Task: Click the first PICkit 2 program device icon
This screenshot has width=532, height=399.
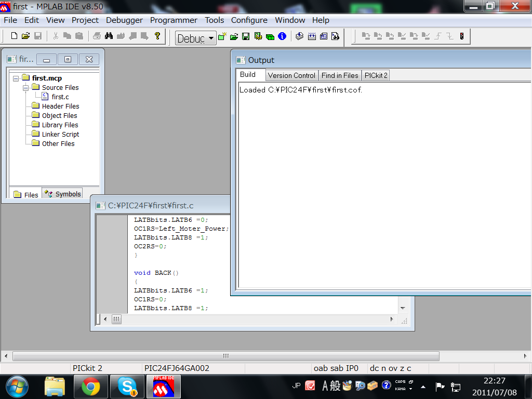Action: [x=366, y=36]
